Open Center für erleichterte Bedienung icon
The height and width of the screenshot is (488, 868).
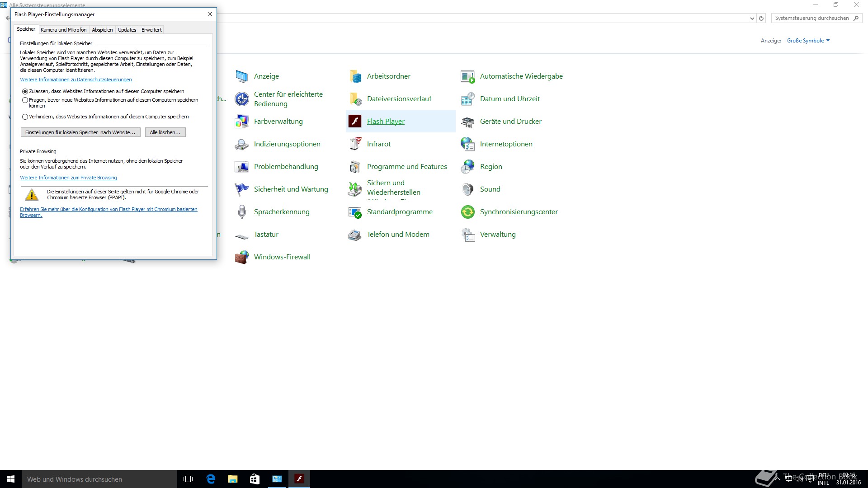pos(242,99)
